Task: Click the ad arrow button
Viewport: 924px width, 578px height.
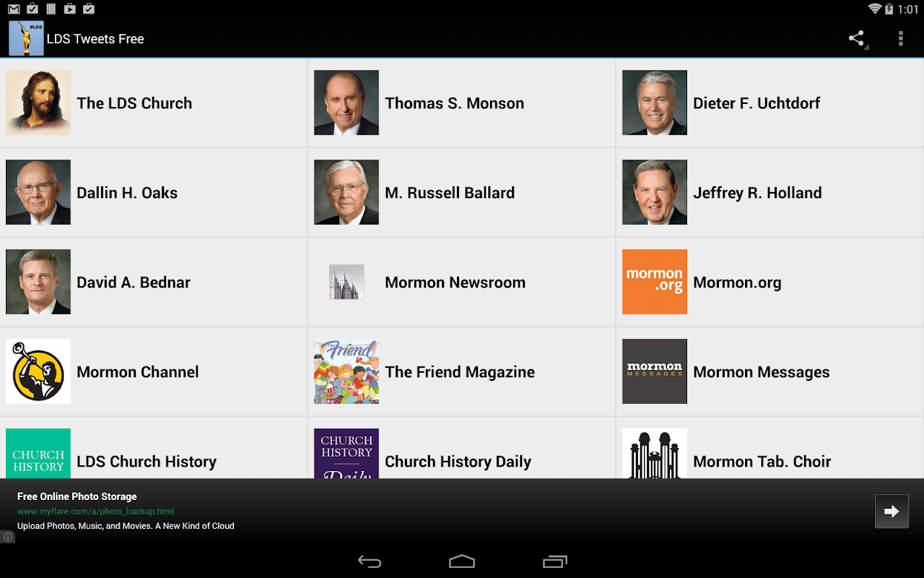Action: (x=892, y=512)
